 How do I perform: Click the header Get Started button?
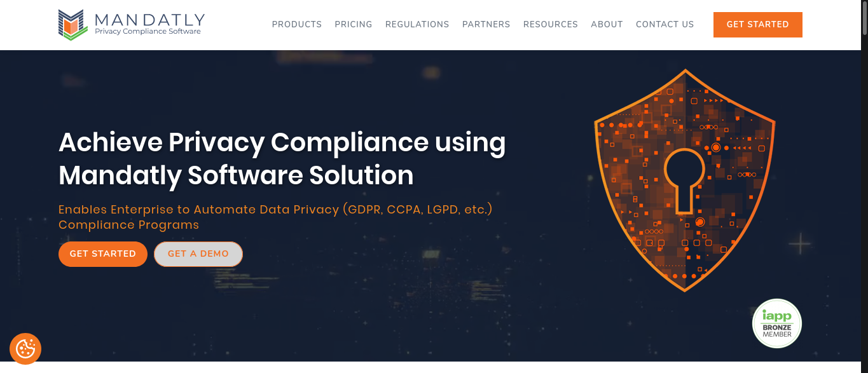tap(758, 25)
